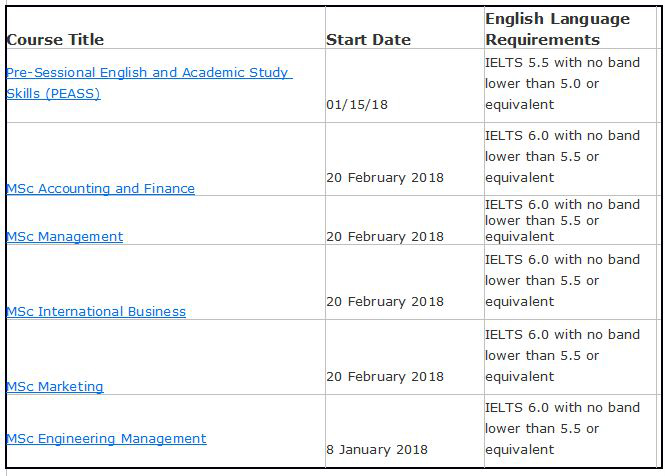Click IELTS requirement for MSc International Business
Image resolution: width=665 pixels, height=476 pixels.
[x=562, y=280]
